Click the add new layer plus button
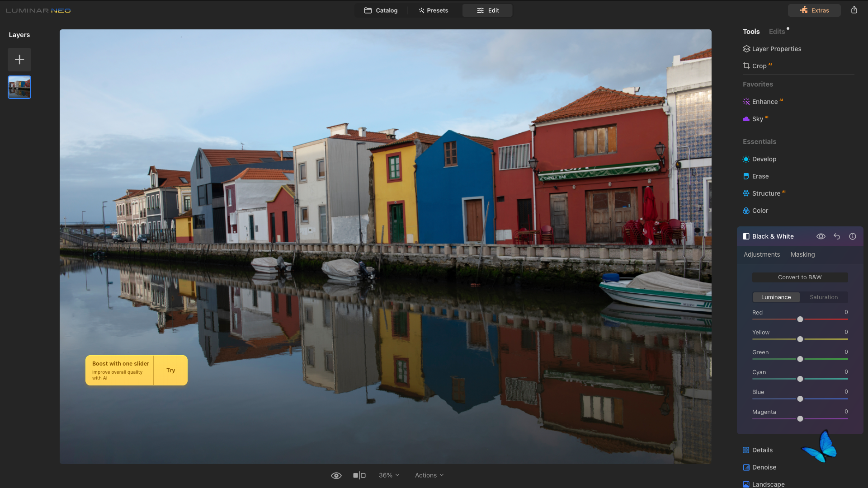The image size is (868, 488). (19, 59)
